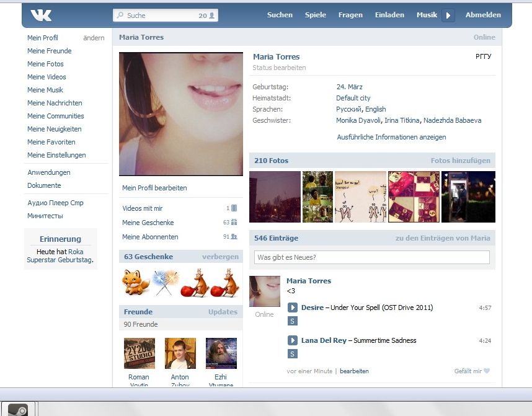Open the cartoon drawing photo thumbnail
The width and height of the screenshot is (532, 416).
pos(360,197)
